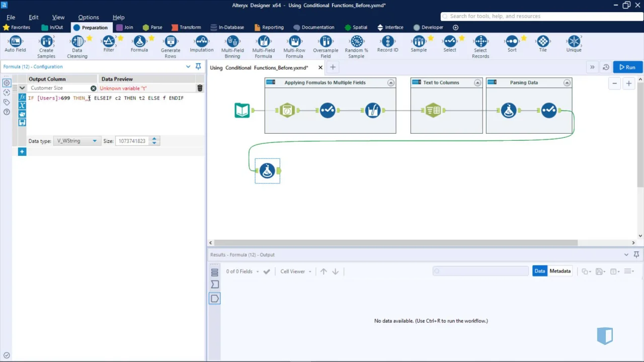The height and width of the screenshot is (362, 644).
Task: Pick the Formula tool from the palette
Action: [x=139, y=45]
